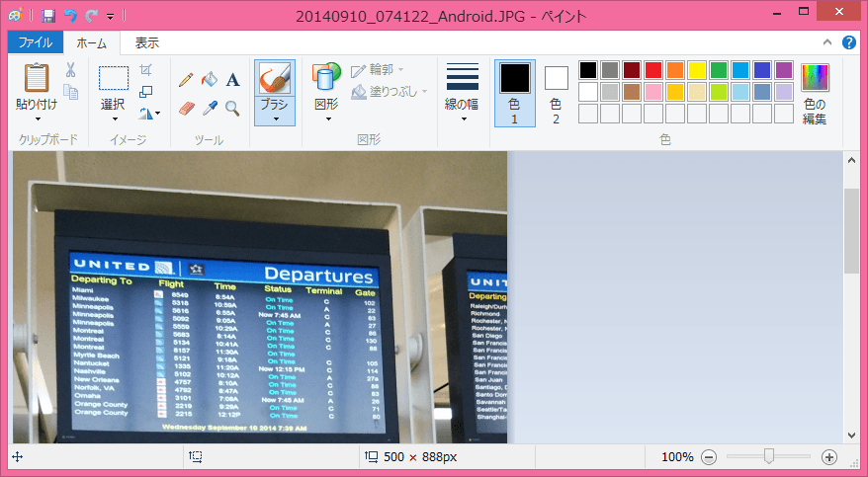868x477 pixels.
Task: Expand the Shapes dropdown arrow
Action: click(328, 119)
